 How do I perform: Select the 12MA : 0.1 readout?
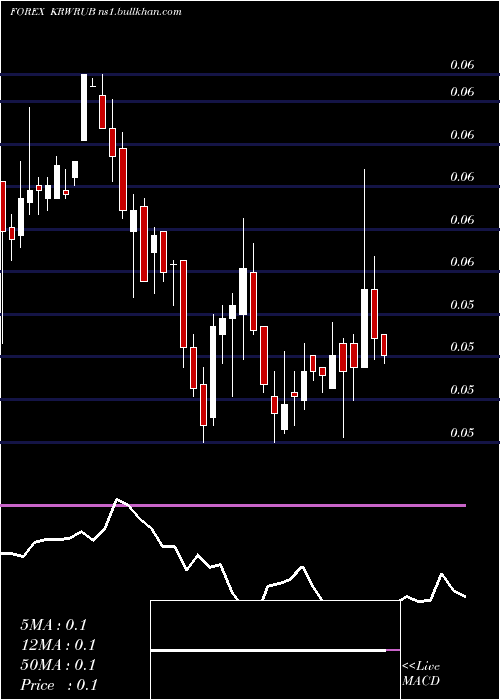click(x=58, y=645)
